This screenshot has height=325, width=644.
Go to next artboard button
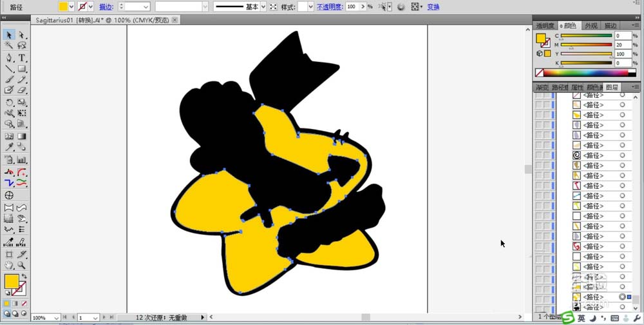pyautogui.click(x=105, y=317)
